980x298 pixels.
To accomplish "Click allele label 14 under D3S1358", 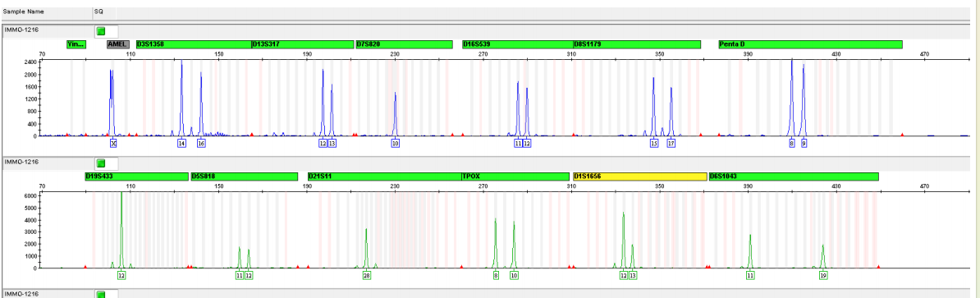I will [x=182, y=144].
